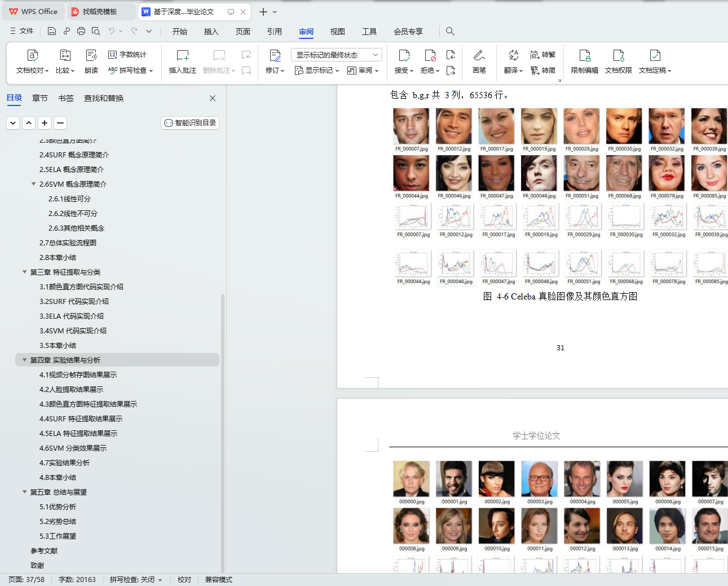The image size is (728, 586).
Task: Close the navigation pane with the X
Action: [213, 98]
